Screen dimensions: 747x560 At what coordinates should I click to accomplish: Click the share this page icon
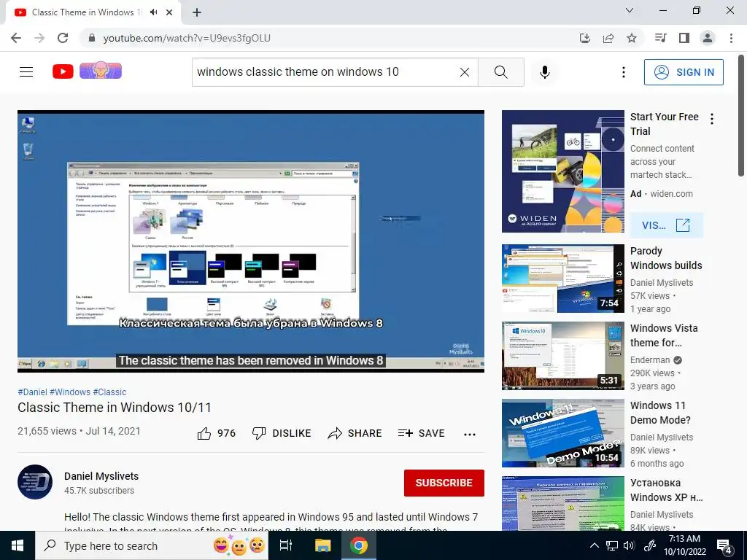point(608,38)
